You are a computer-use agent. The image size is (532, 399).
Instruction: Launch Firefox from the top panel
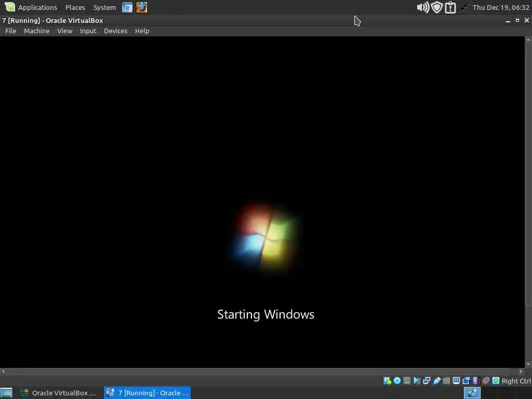coord(142,7)
